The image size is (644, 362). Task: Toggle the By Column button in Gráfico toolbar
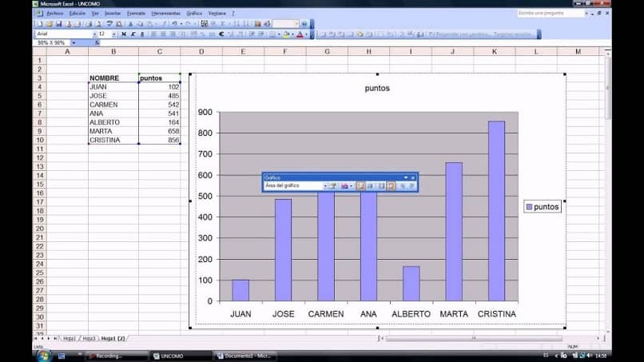(x=391, y=185)
